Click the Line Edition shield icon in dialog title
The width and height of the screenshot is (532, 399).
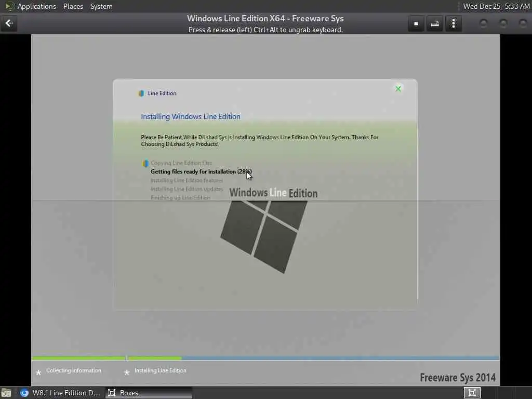pyautogui.click(x=141, y=94)
